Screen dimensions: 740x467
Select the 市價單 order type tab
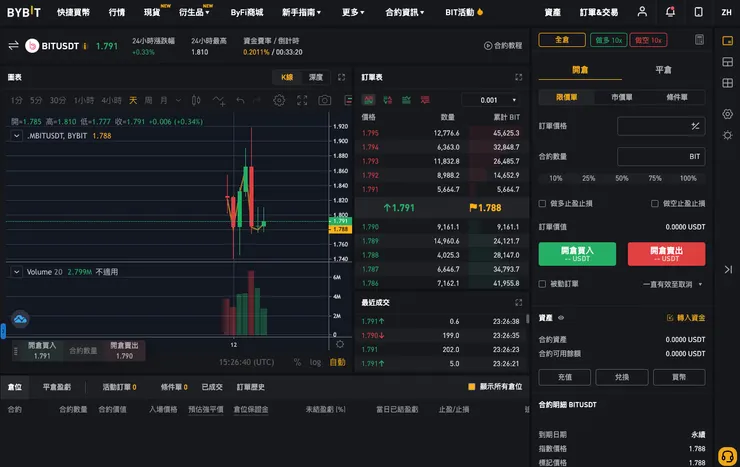pyautogui.click(x=622, y=97)
